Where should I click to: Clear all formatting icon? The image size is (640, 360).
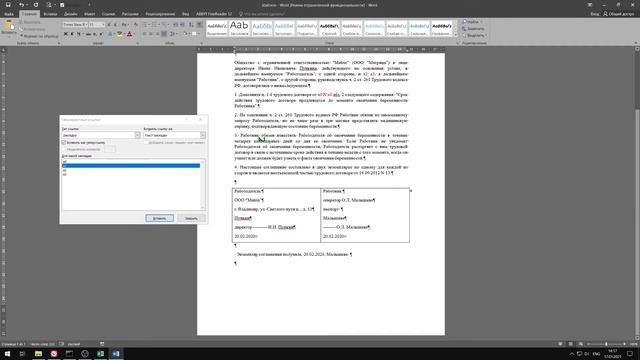tap(136, 25)
